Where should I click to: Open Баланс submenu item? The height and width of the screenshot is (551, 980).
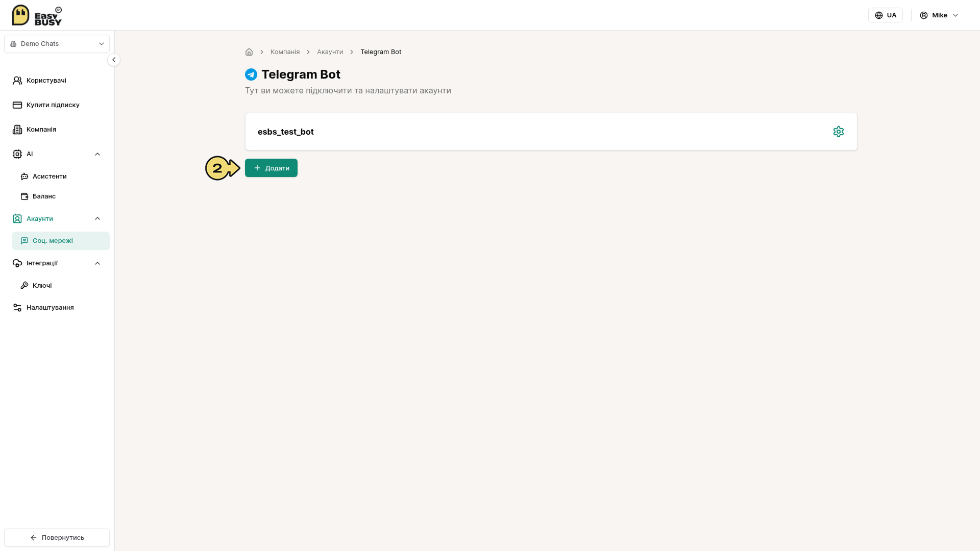click(61, 196)
